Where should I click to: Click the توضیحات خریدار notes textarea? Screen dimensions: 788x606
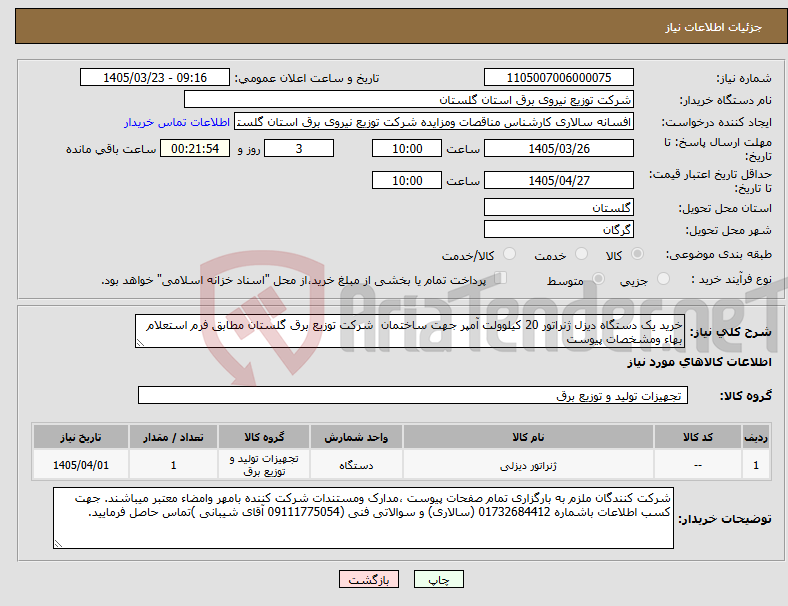tap(363, 518)
